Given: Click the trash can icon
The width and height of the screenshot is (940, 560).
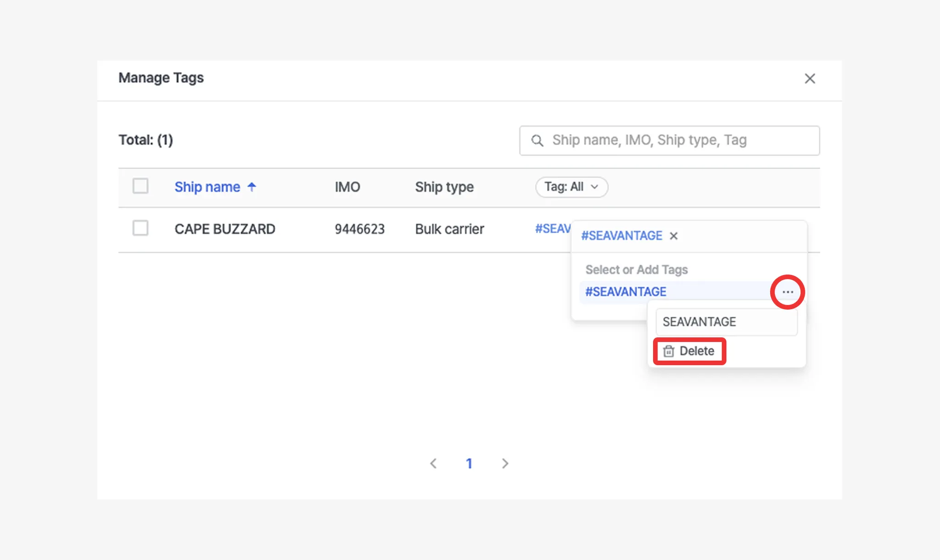Looking at the screenshot, I should click(669, 351).
